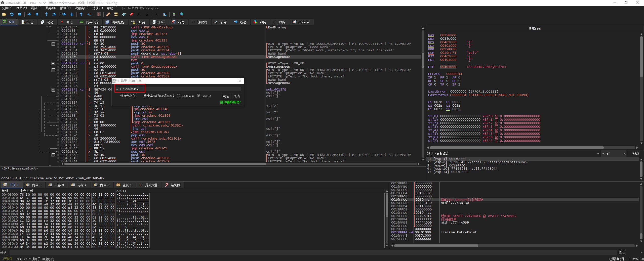Click the step into icon

pyautogui.click(x=46, y=14)
